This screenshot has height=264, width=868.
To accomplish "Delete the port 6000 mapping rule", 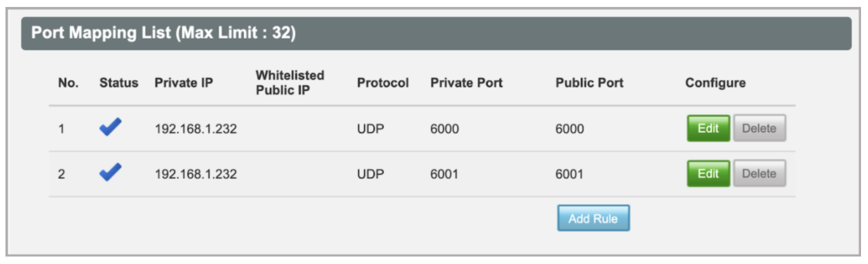I will point(759,129).
